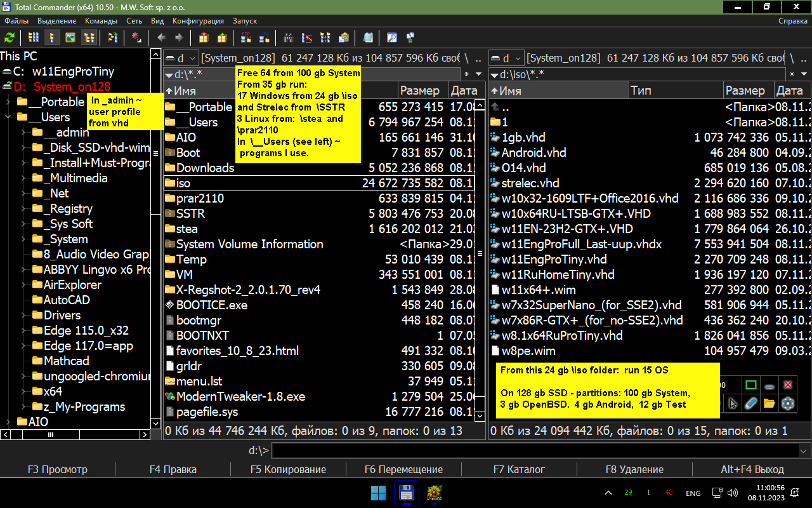812x508 pixels.
Task: Expand the __Portable tree folder
Action: [x=8, y=102]
